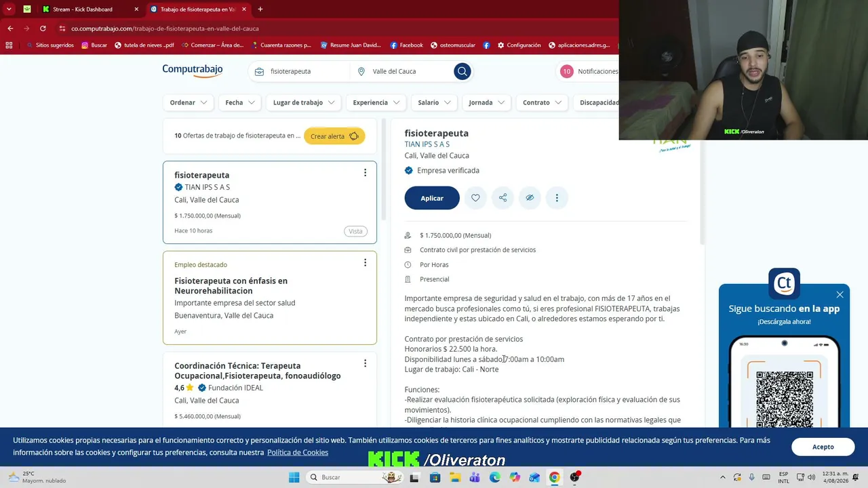
Task: Open the Configuración bookmark
Action: (x=519, y=45)
